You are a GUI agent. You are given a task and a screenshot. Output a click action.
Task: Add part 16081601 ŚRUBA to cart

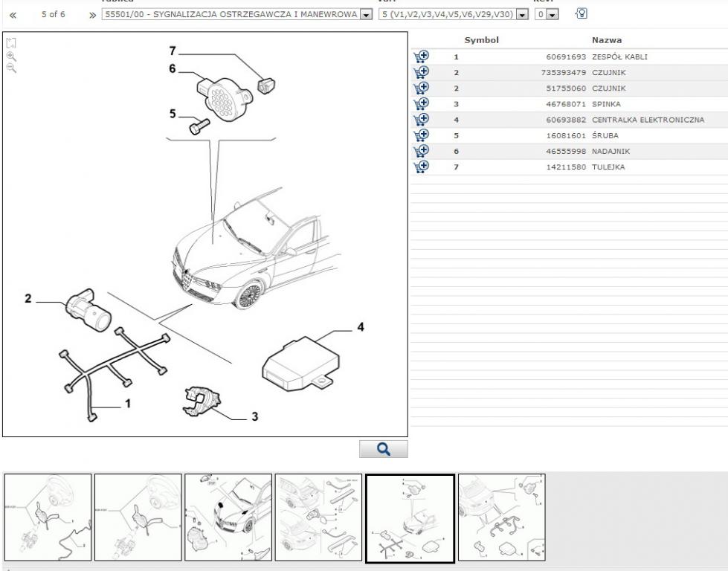tap(421, 135)
